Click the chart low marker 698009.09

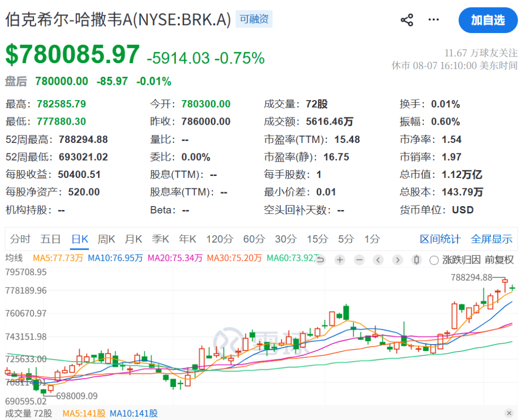(x=77, y=396)
